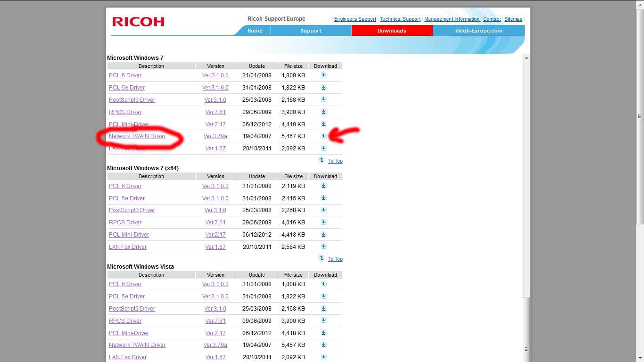This screenshot has width=644, height=362.
Task: Click the Microsoft Windows Vista heading
Action: click(140, 267)
